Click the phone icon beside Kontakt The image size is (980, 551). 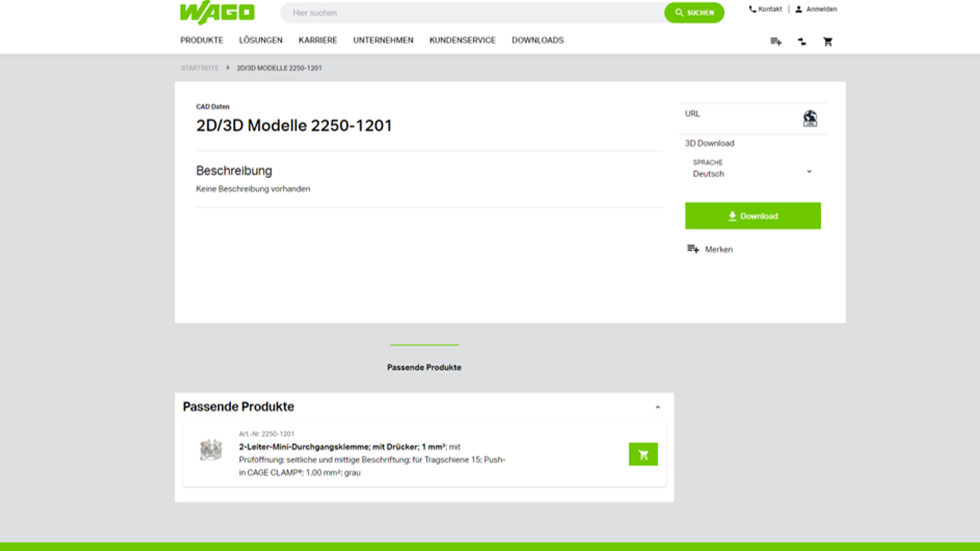click(x=752, y=9)
